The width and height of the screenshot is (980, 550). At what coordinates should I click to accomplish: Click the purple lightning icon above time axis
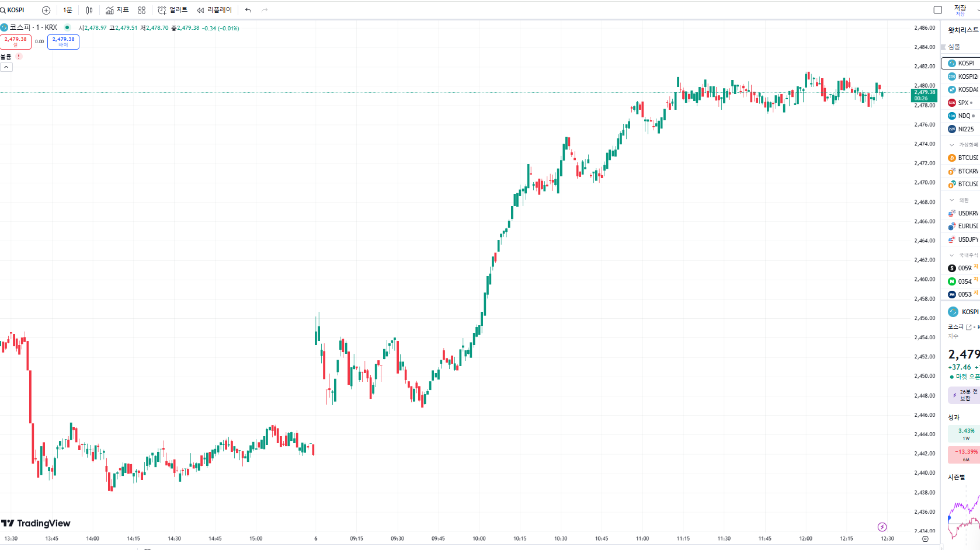(882, 527)
